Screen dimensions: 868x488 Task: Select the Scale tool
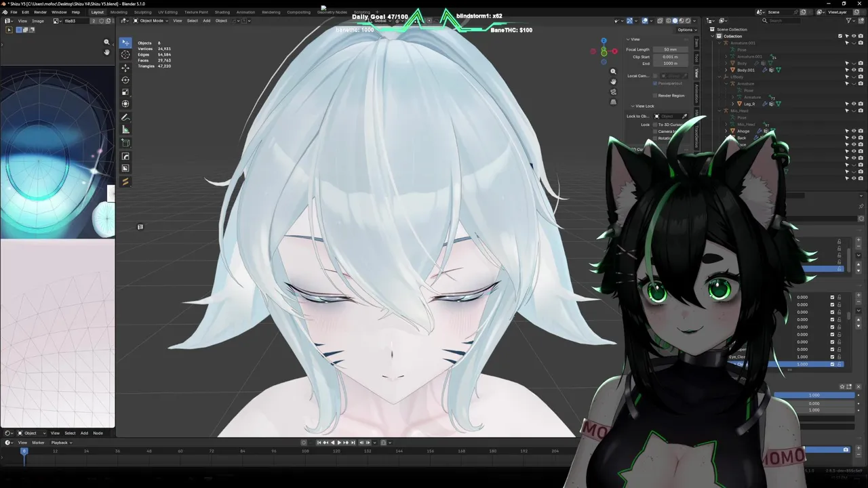tap(125, 91)
